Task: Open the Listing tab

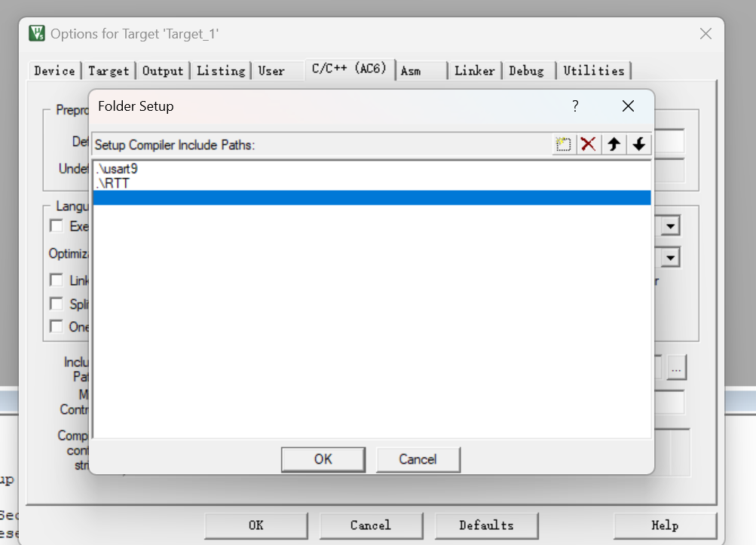Action: [221, 71]
